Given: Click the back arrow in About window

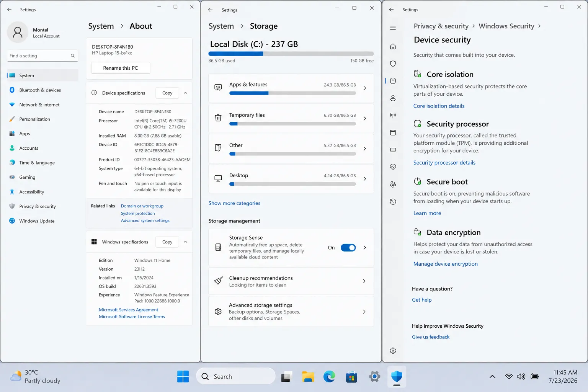Looking at the screenshot, I should pyautogui.click(x=9, y=10).
